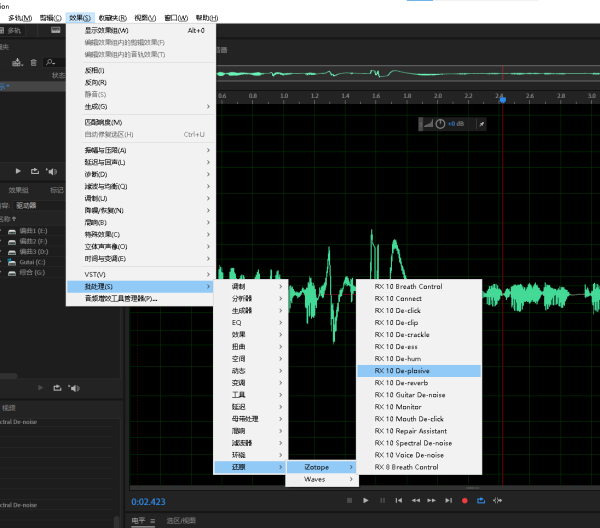Screen dimensions: 600x528
Task: Toggle auto-play speaker icon in Files panel
Action: coord(52,171)
